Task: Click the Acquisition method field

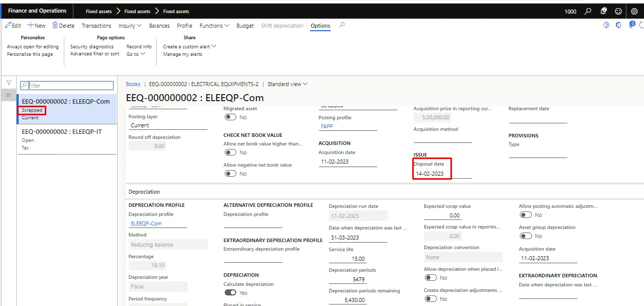Action: (x=442, y=138)
